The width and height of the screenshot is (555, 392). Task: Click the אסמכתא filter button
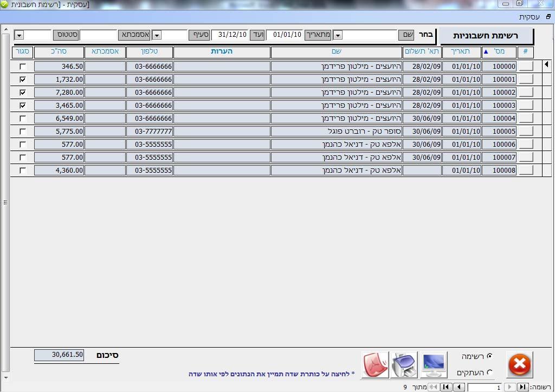134,35
